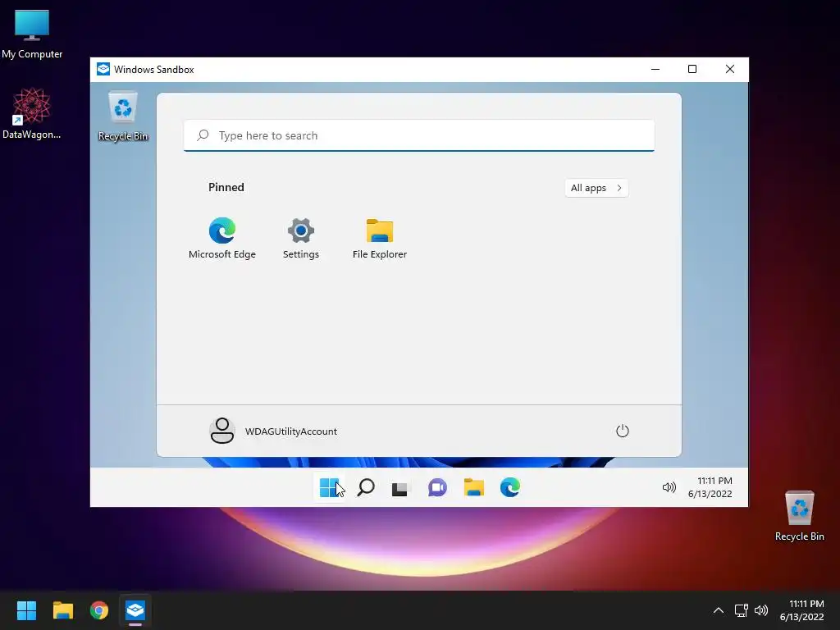Select the DataWagon desktop shortcut
840x630 pixels.
(x=32, y=113)
